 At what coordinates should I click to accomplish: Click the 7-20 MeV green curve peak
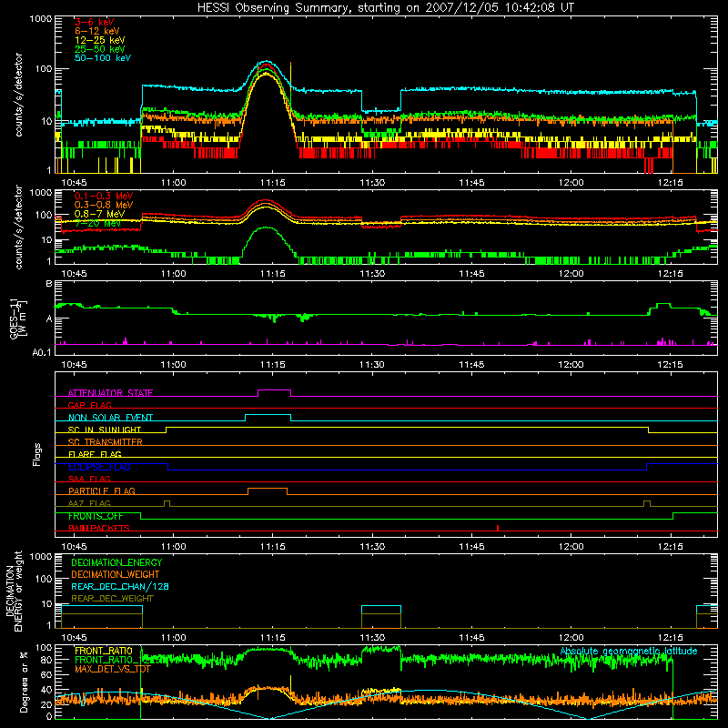[x=265, y=227]
